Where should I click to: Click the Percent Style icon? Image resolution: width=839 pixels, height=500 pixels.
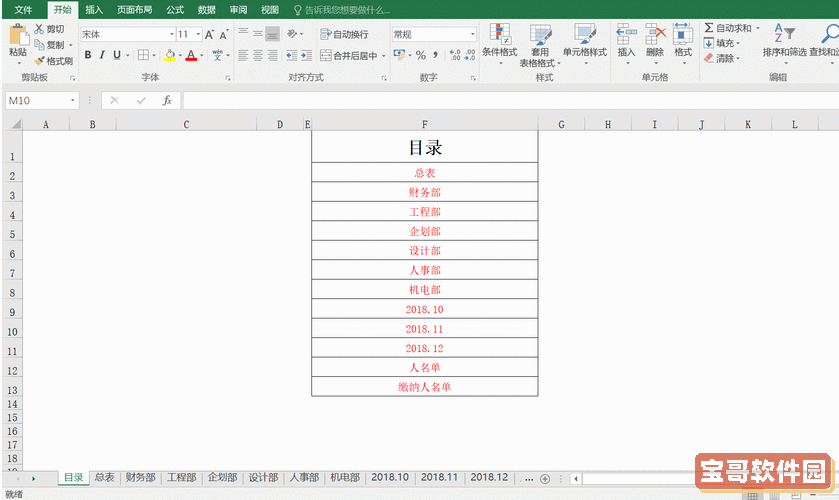coord(421,55)
